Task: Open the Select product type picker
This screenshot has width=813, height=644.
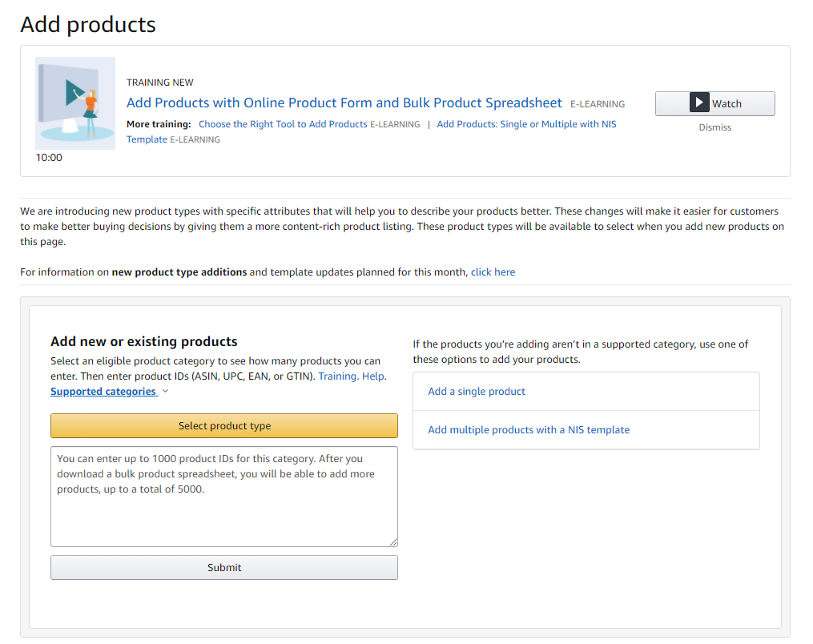Action: click(x=224, y=425)
